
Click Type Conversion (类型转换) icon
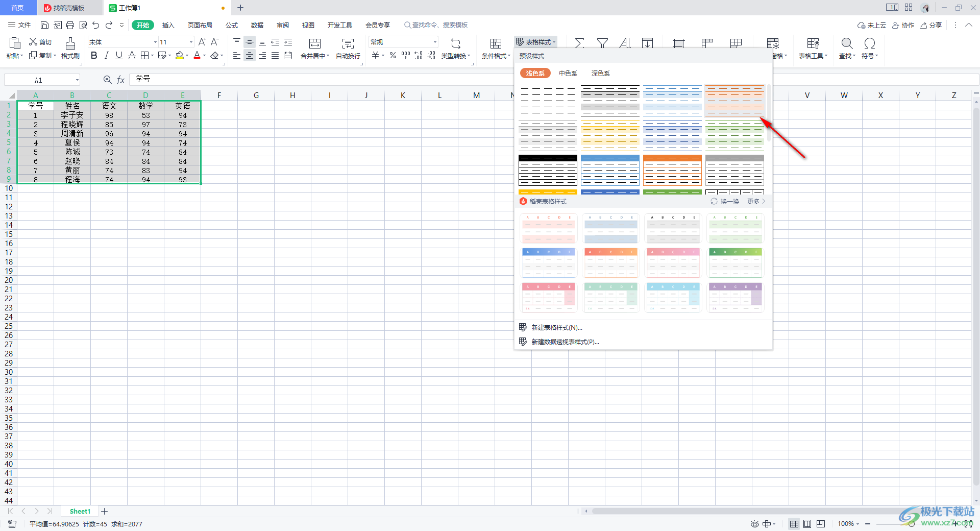point(456,44)
